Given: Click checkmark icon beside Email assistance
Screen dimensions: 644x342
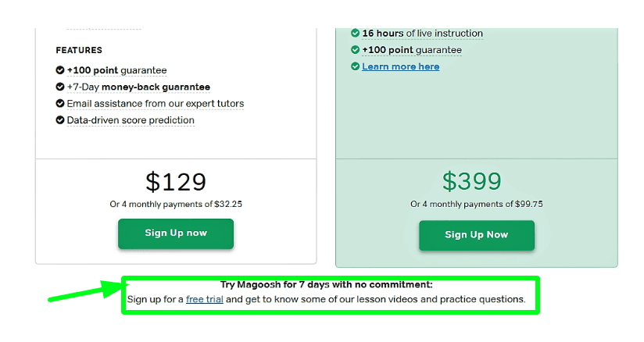Looking at the screenshot, I should [x=60, y=103].
